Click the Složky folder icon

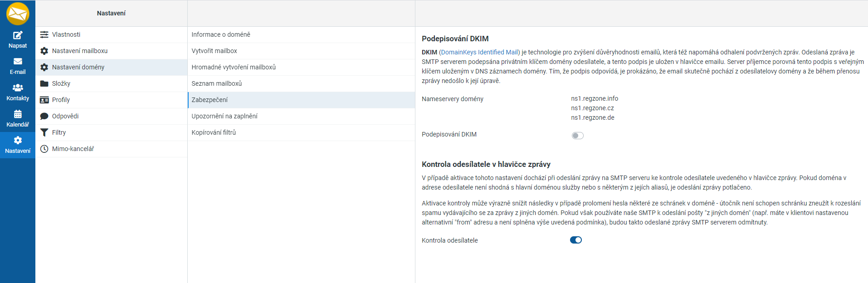(44, 83)
